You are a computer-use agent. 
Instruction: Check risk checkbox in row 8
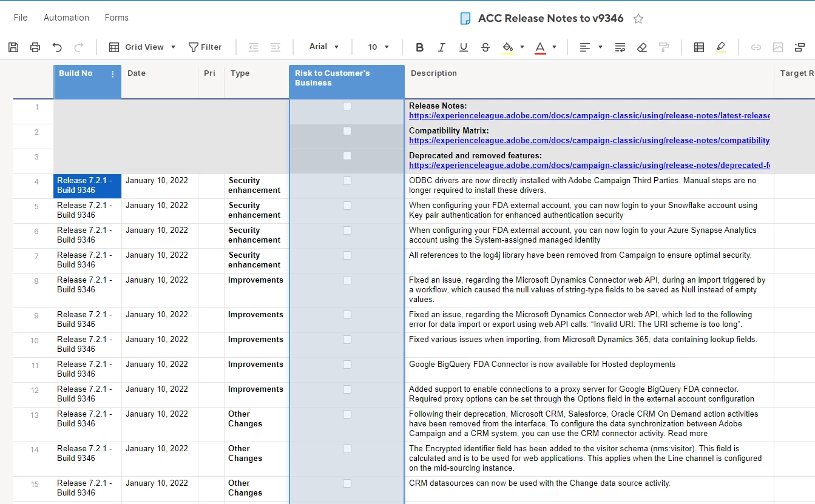coord(347,280)
